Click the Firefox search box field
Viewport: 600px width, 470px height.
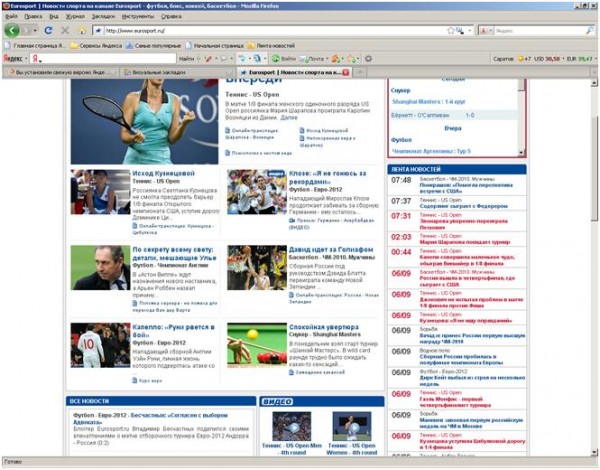(x=540, y=31)
